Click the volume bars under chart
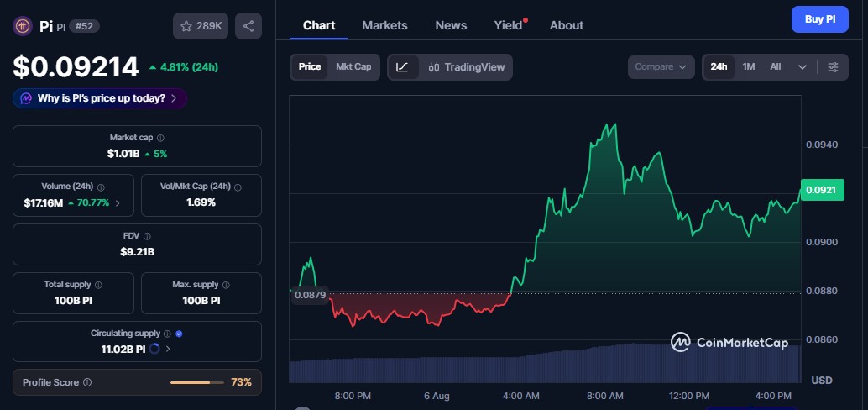This screenshot has height=410, width=868. [x=545, y=364]
